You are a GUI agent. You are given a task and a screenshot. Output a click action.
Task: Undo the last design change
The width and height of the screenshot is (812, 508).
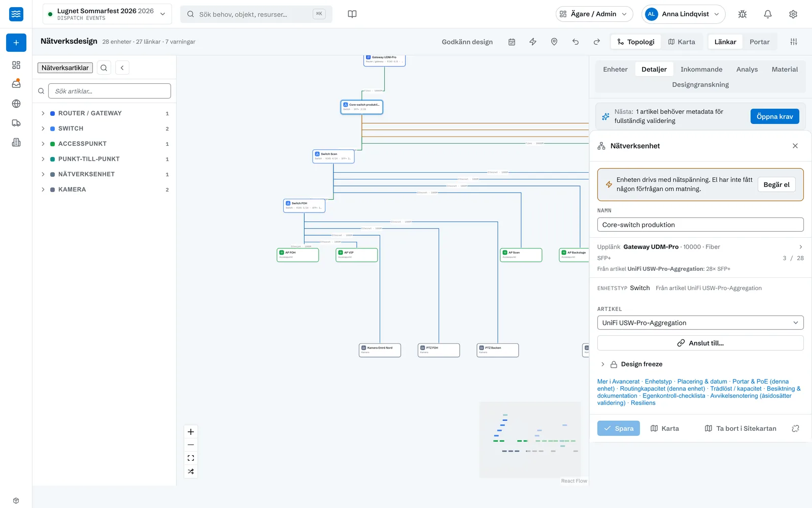(576, 42)
